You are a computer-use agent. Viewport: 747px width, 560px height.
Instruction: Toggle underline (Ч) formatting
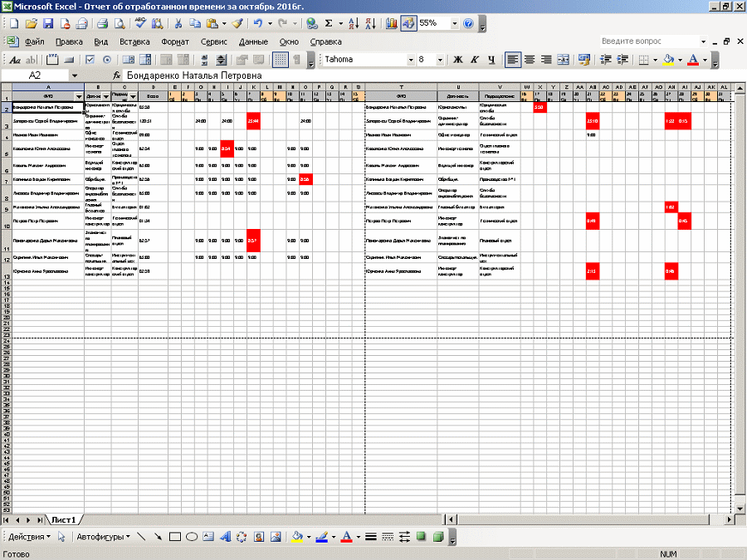click(x=491, y=60)
